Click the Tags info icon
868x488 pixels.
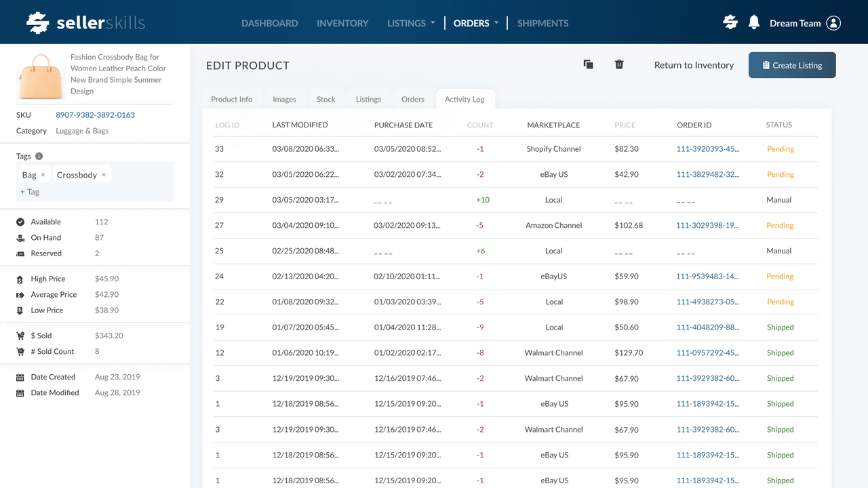click(39, 156)
